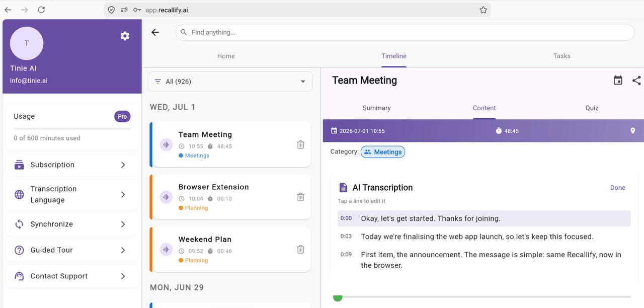
Task: Expand the Transcription Language chevron
Action: 123,194
